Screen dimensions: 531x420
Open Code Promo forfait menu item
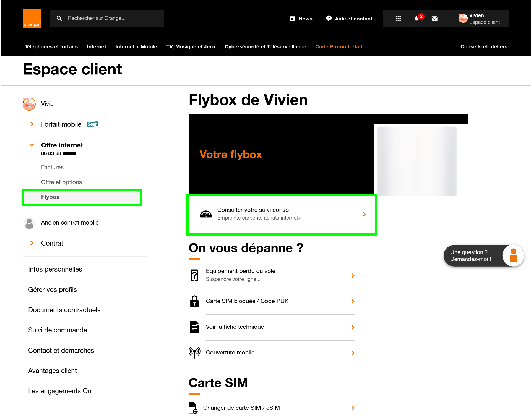pyautogui.click(x=339, y=47)
